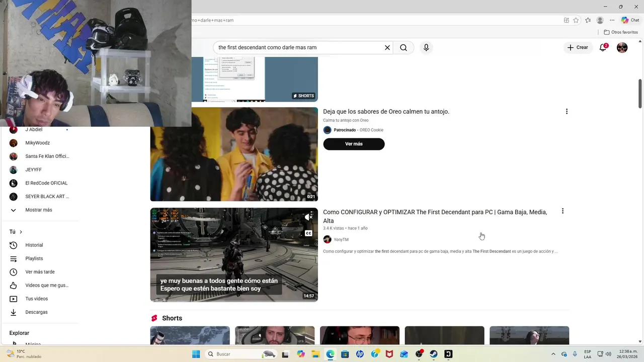Click the Historial clock icon
This screenshot has height=362, width=644.
(x=14, y=245)
